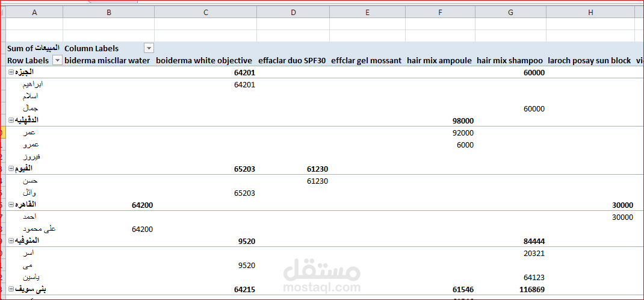Click the حسن row label
Viewport: 644px width, 300px height.
coord(29,181)
